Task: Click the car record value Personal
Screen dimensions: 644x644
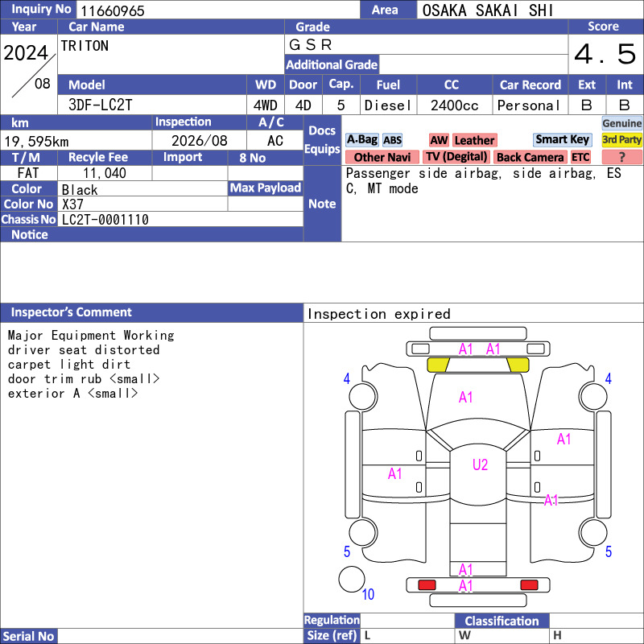Action: (x=529, y=105)
